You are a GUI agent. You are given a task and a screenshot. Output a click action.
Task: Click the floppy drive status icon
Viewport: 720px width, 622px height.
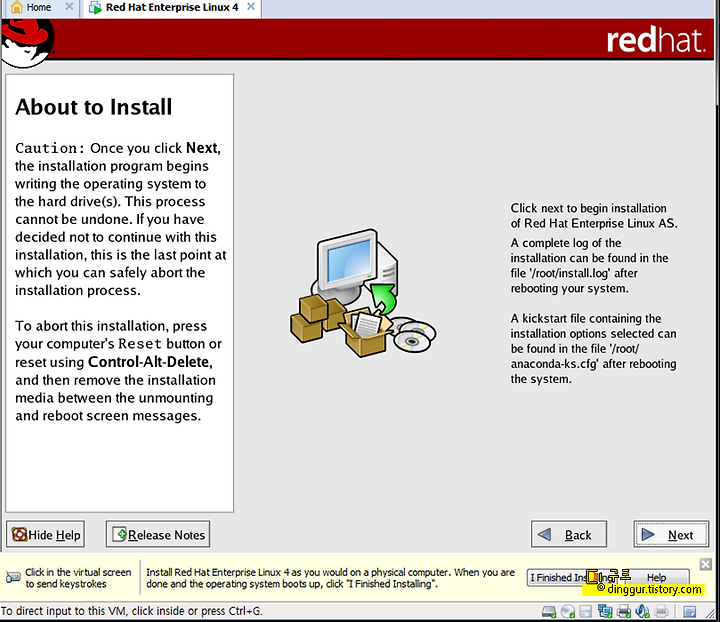(585, 612)
